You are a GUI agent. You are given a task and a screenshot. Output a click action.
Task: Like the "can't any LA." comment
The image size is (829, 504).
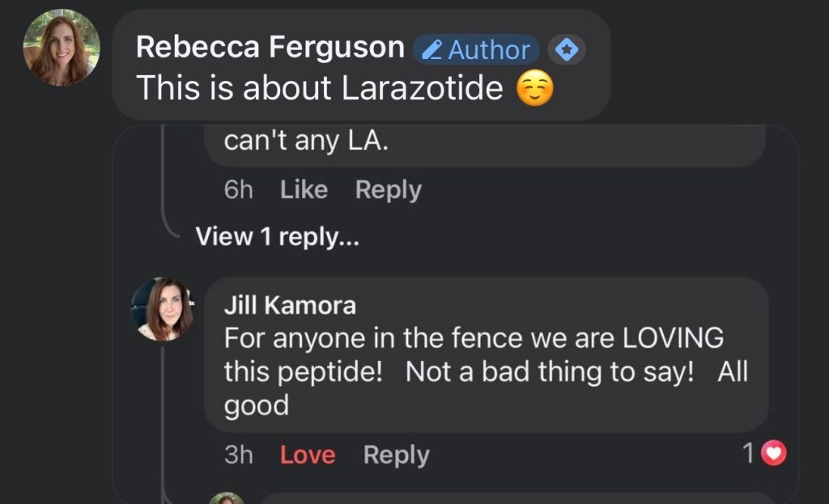coord(304,190)
